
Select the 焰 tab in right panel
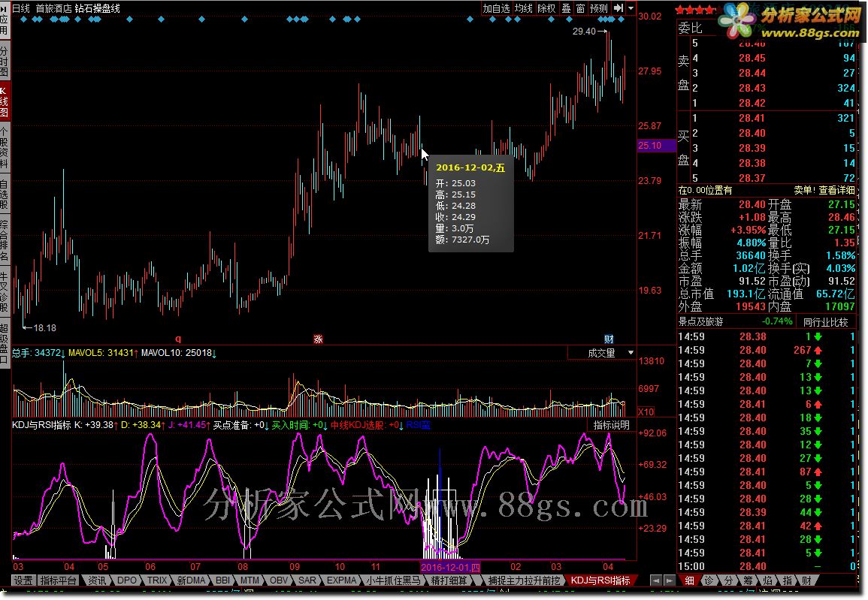pos(767,580)
